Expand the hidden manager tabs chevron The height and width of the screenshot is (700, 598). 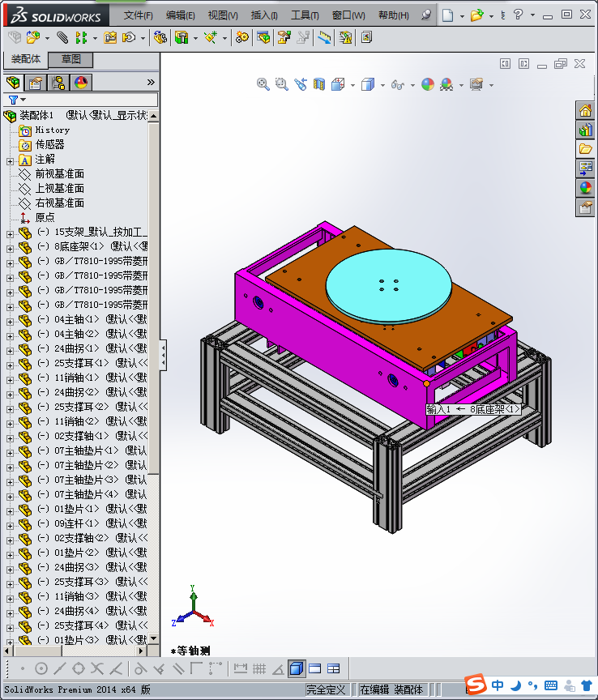(x=151, y=82)
